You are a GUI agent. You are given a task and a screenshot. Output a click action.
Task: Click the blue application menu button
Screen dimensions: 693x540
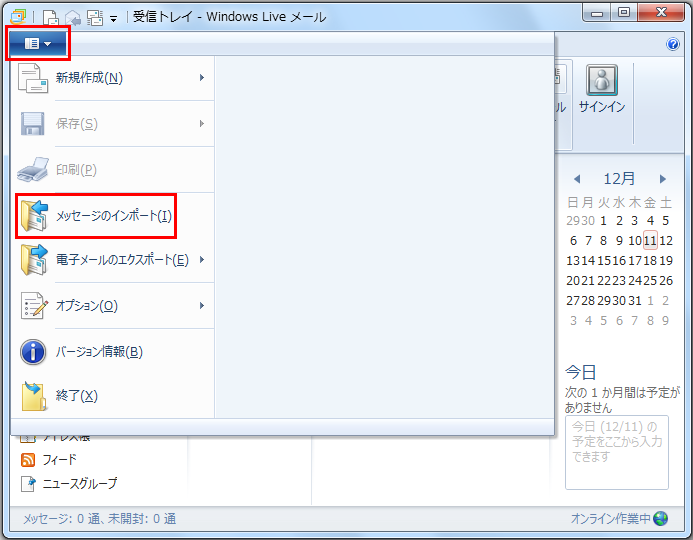37,44
